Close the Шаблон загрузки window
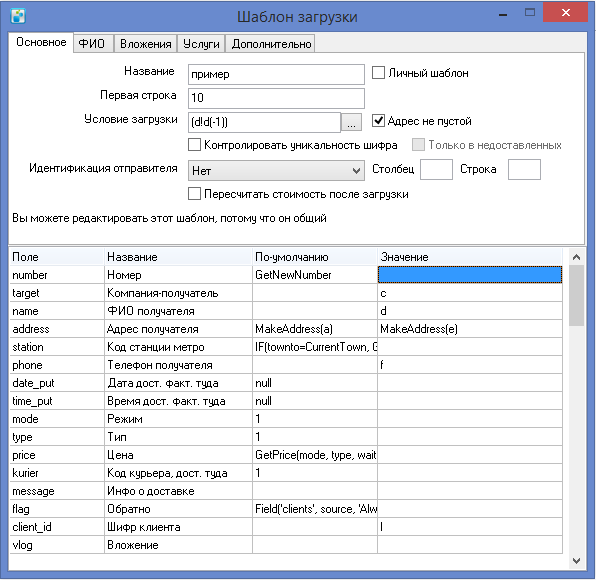596x580 pixels. (x=566, y=12)
